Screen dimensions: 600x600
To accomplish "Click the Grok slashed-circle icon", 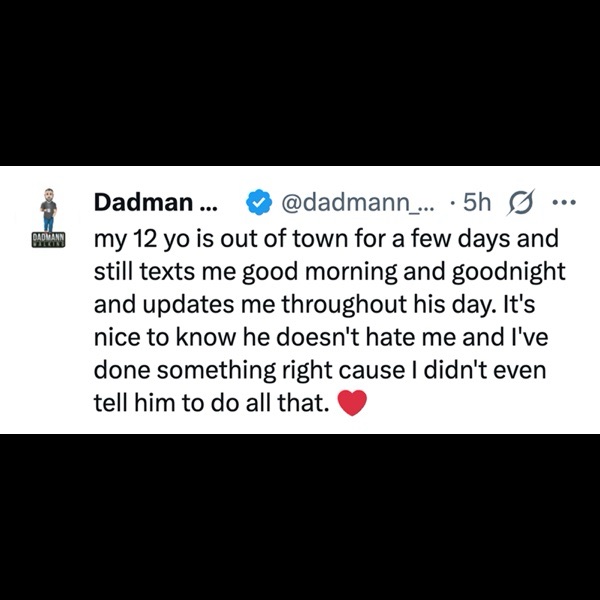I will click(521, 202).
